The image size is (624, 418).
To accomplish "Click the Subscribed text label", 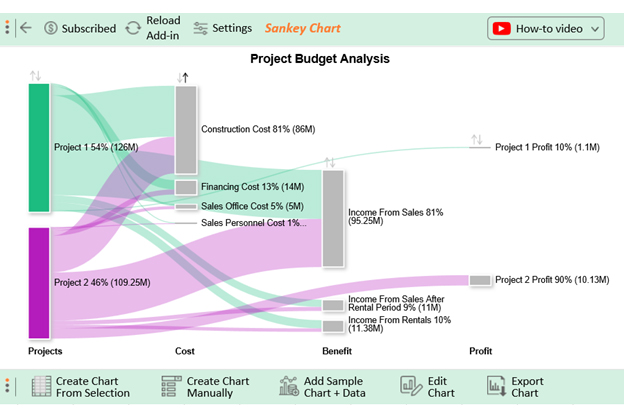I will click(x=89, y=29).
